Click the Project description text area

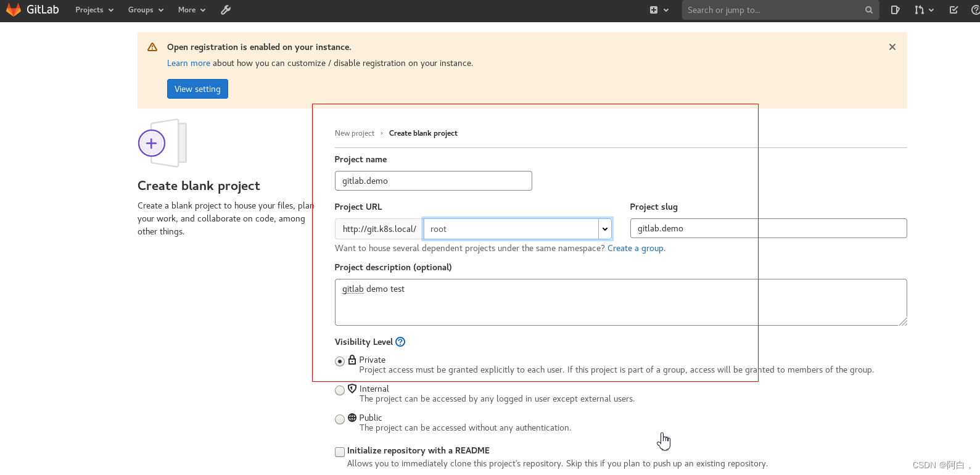click(x=621, y=302)
